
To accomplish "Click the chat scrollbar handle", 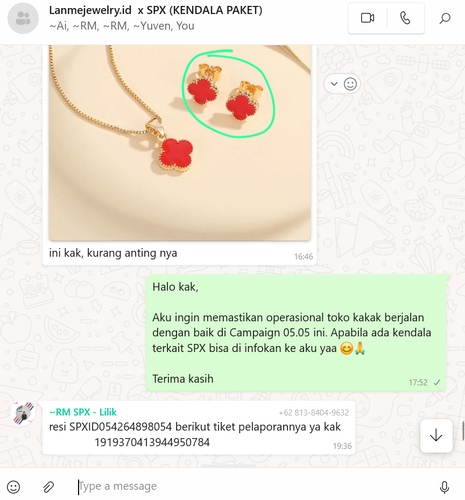I will 463,431.
